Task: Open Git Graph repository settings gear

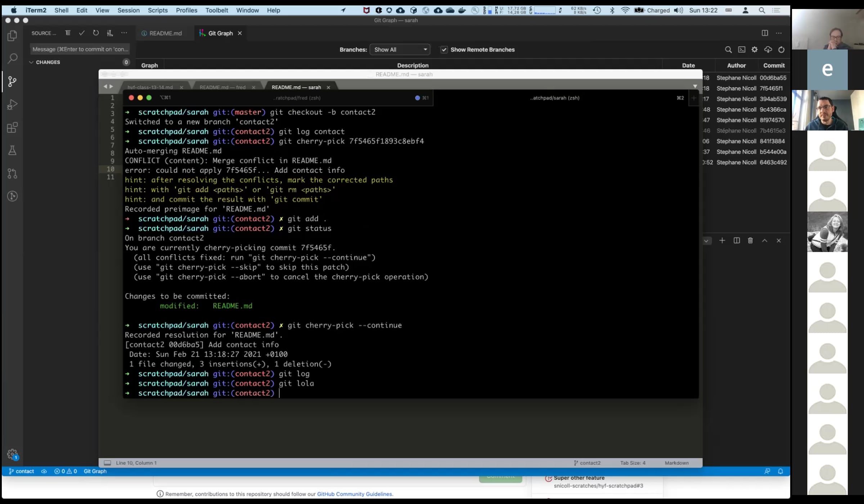Action: coord(755,50)
